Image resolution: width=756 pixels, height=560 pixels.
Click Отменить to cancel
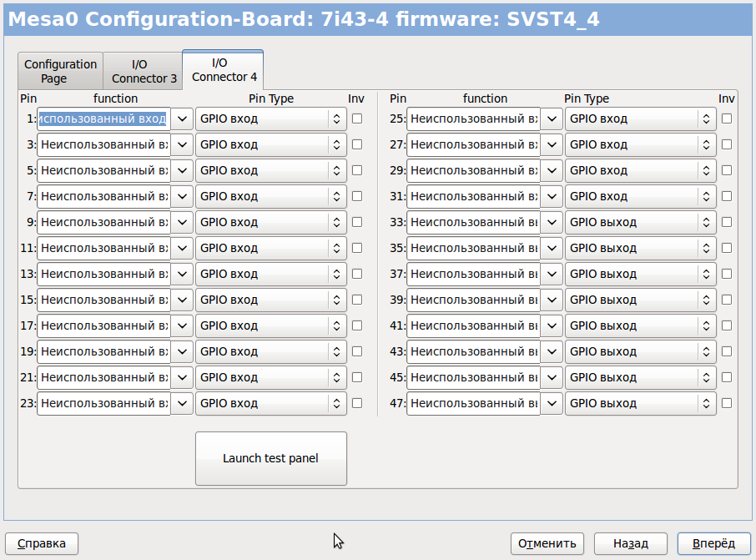point(547,543)
